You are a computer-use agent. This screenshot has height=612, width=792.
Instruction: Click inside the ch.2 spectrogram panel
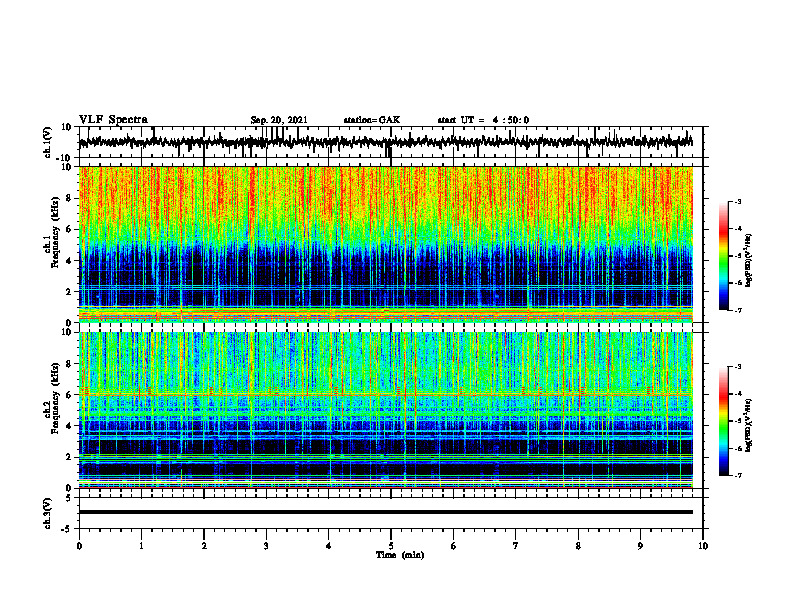[385, 410]
